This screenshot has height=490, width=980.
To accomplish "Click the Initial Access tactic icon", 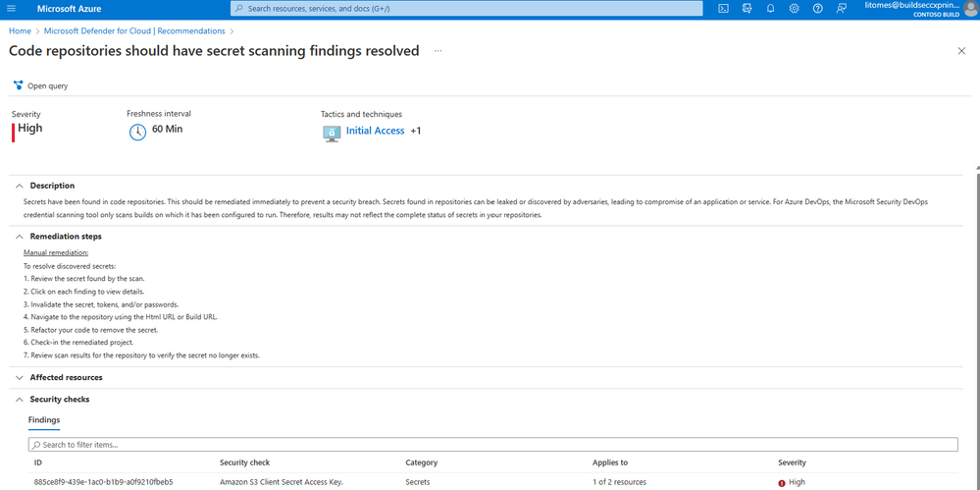I will 332,133.
